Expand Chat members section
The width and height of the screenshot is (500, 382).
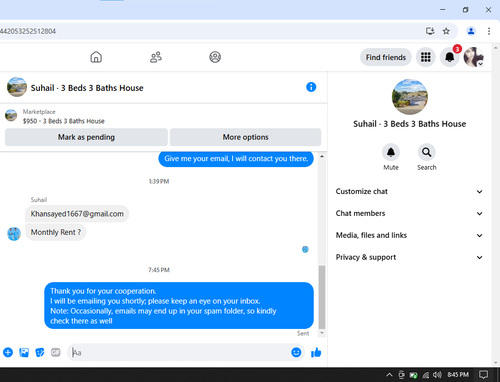click(409, 213)
